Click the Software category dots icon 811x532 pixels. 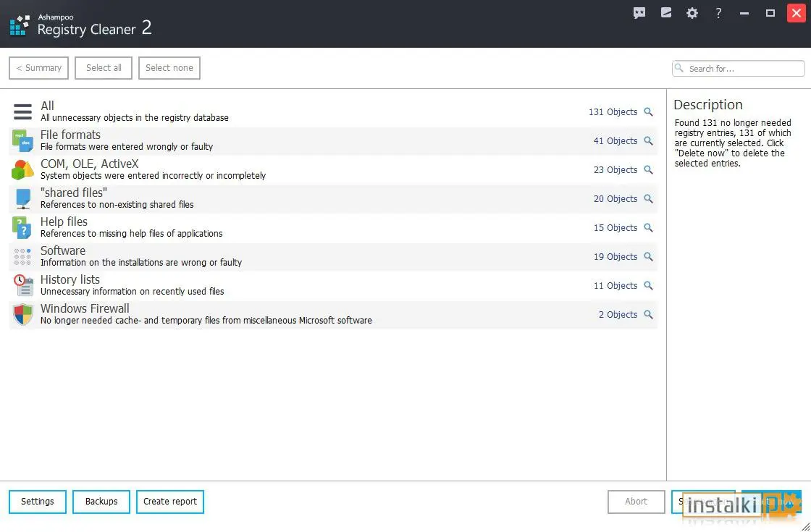pos(22,256)
